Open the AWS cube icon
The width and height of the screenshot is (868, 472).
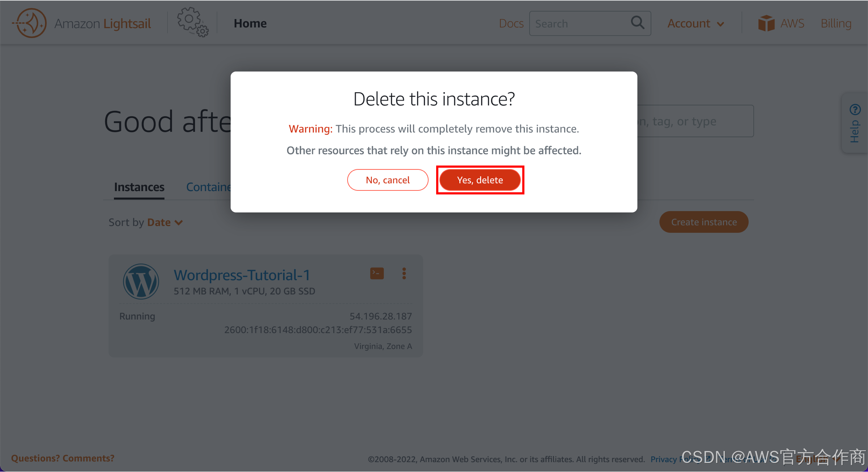766,23
